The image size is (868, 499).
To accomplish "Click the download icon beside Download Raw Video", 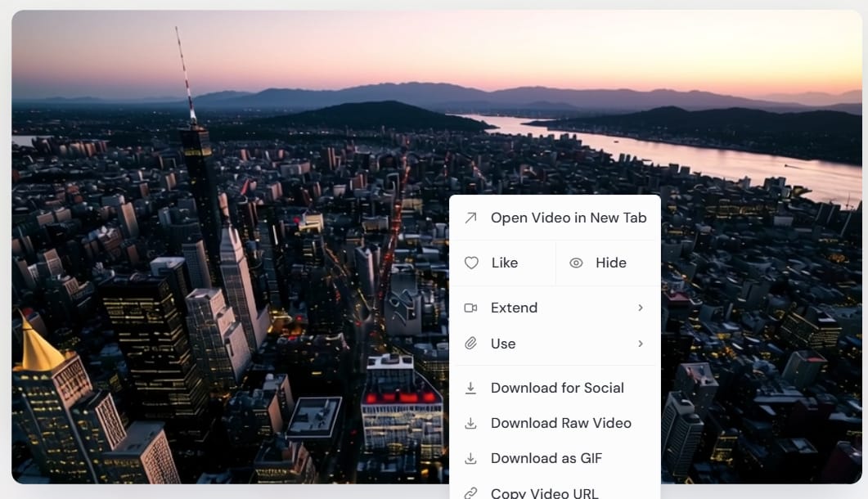I will (470, 423).
